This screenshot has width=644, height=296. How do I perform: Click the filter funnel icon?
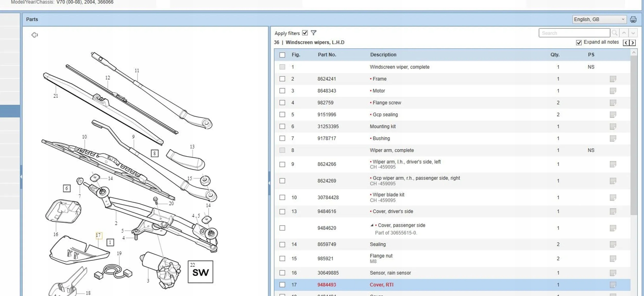[x=313, y=33]
